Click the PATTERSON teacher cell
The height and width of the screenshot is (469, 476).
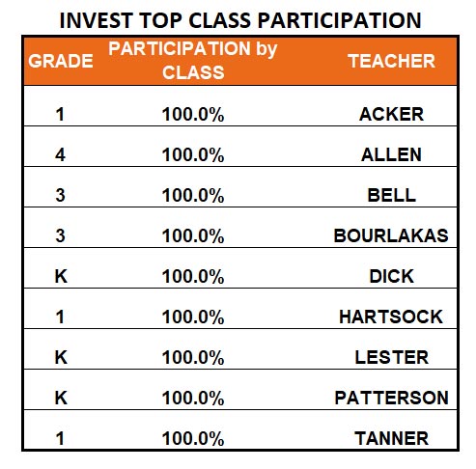tap(391, 398)
